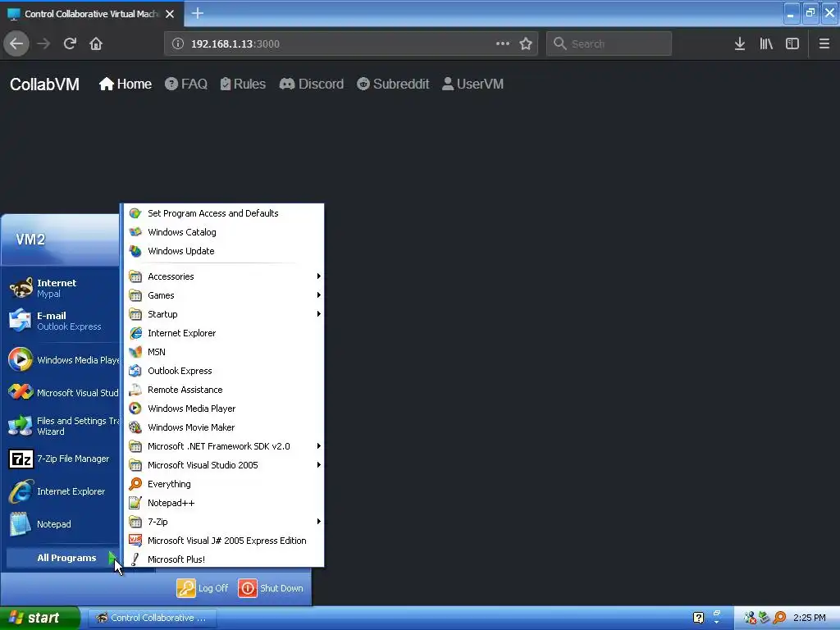Expand Microsoft Visual Studio 2005 folder
The image size is (840, 630).
pos(224,465)
